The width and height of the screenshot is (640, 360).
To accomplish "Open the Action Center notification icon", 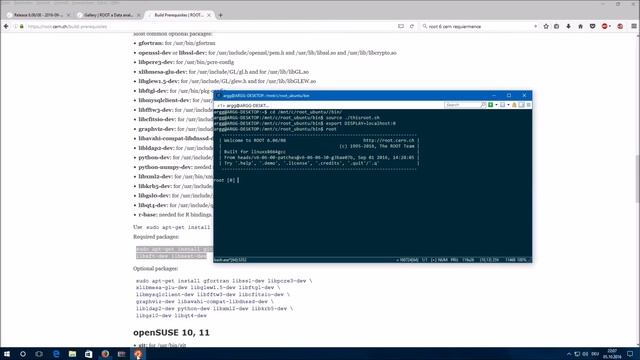I will point(630,354).
